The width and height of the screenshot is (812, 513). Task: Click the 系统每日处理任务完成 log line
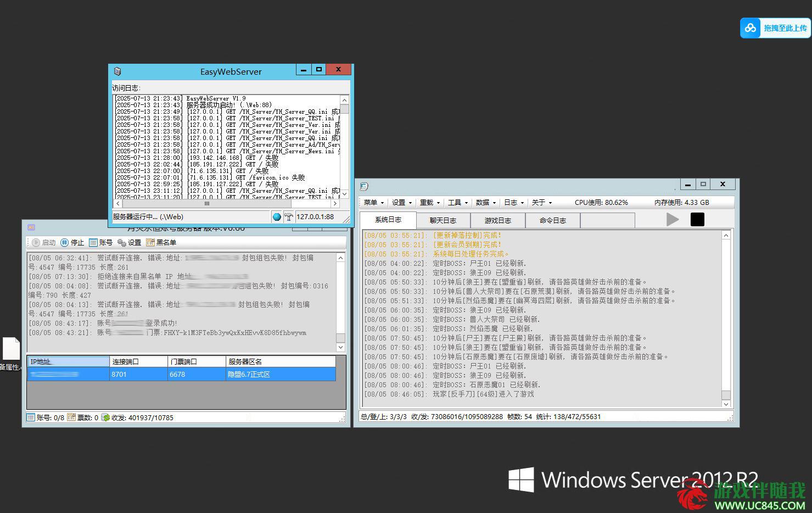coord(436,254)
